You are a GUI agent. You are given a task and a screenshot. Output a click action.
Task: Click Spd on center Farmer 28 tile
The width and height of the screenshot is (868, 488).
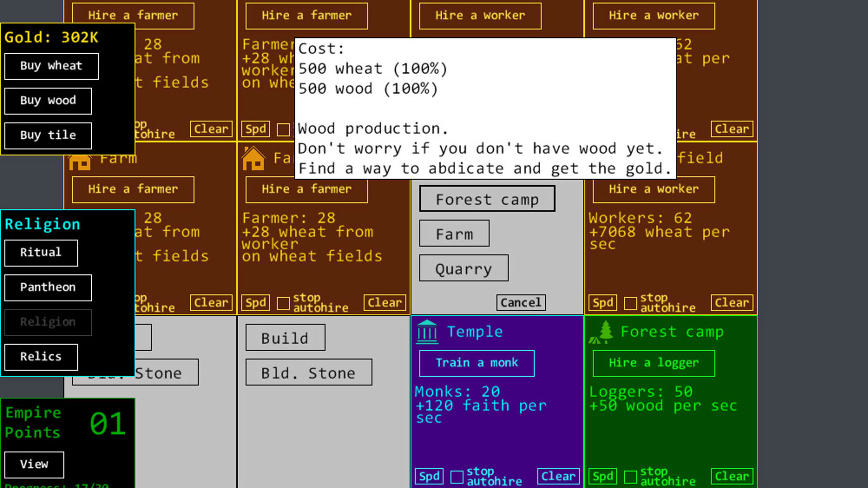coord(255,303)
